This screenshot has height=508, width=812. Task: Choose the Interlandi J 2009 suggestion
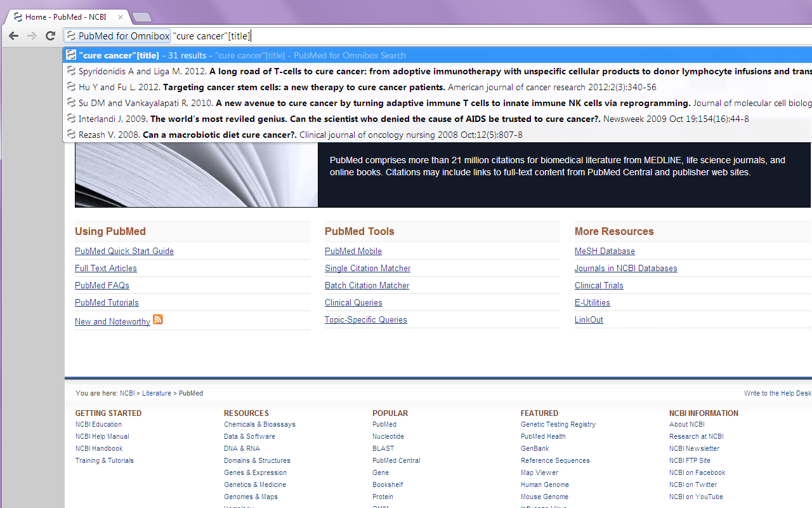click(x=438, y=119)
